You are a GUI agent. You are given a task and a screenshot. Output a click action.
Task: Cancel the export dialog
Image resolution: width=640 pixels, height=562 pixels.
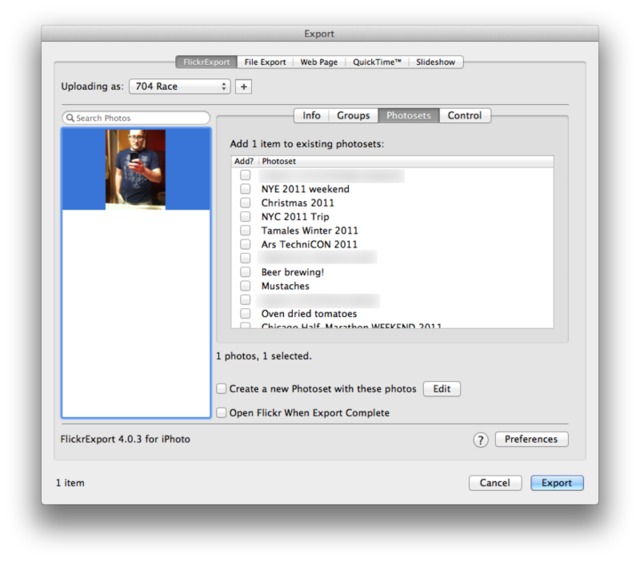pos(495,483)
